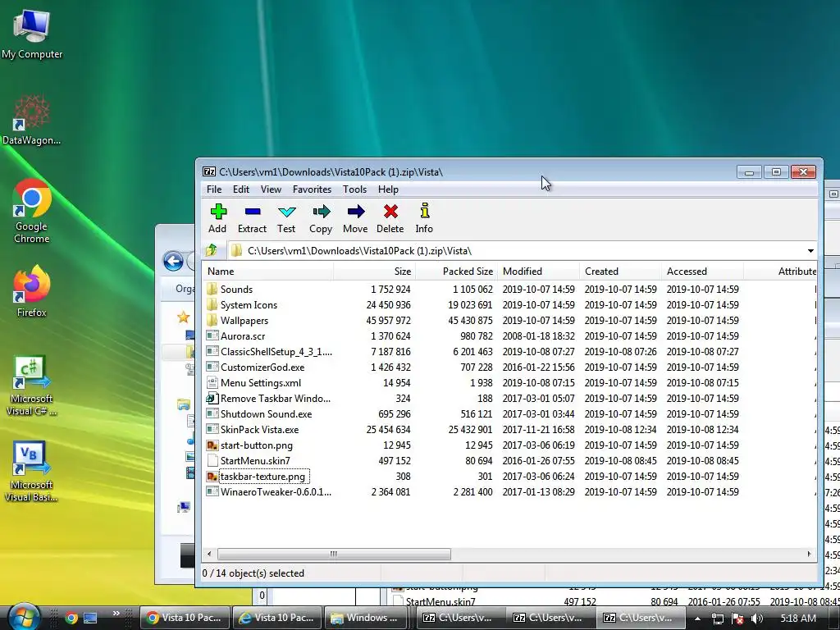Select WinaeroTweaker-0.6.0.1 file name
The width and height of the screenshot is (840, 630).
[x=276, y=492]
